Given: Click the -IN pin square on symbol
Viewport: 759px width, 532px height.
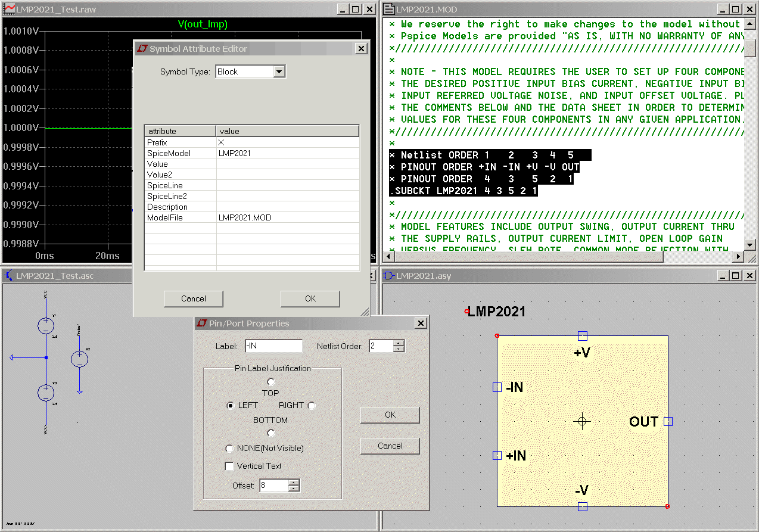Looking at the screenshot, I should tap(497, 387).
